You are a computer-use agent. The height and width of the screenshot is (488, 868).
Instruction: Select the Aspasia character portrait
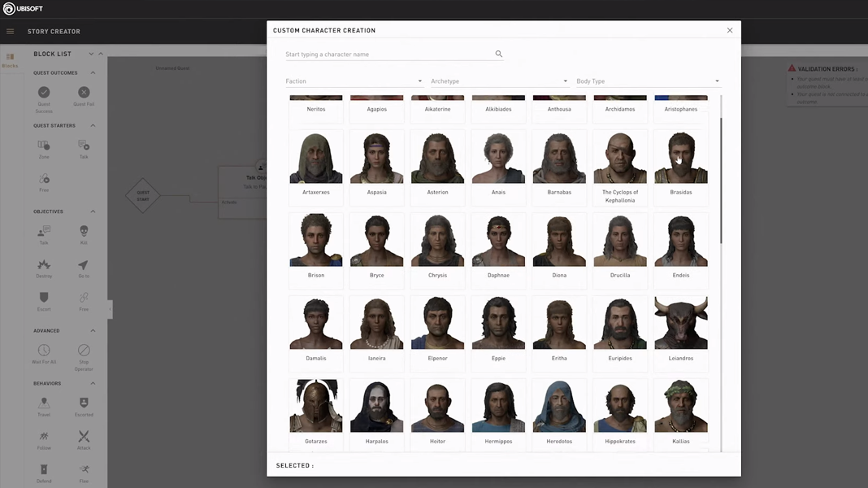377,157
